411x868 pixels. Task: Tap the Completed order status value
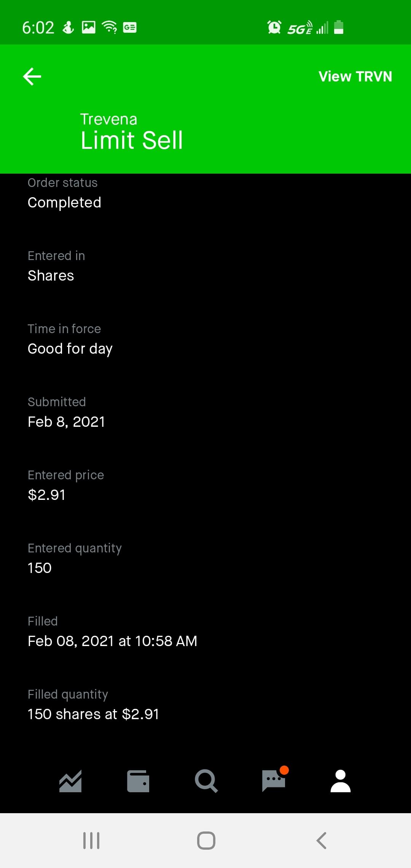[x=64, y=203]
